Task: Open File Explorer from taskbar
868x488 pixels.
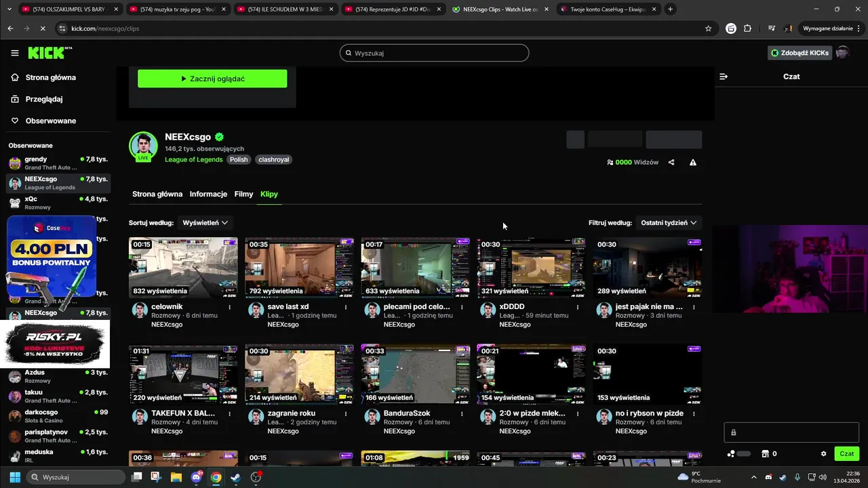Action: (x=176, y=477)
